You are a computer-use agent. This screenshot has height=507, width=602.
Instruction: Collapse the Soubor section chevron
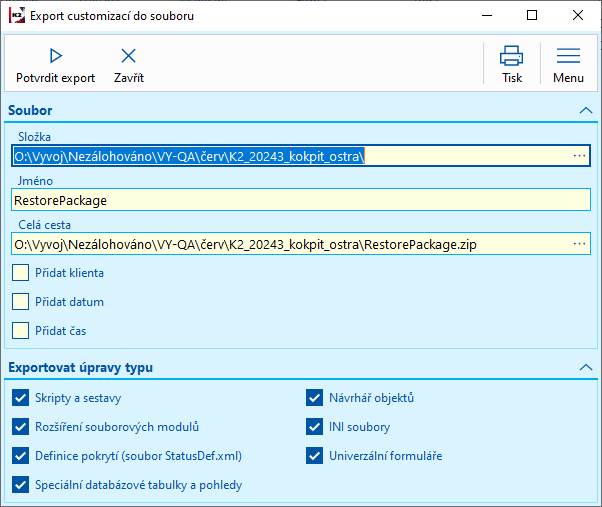pyautogui.click(x=585, y=111)
